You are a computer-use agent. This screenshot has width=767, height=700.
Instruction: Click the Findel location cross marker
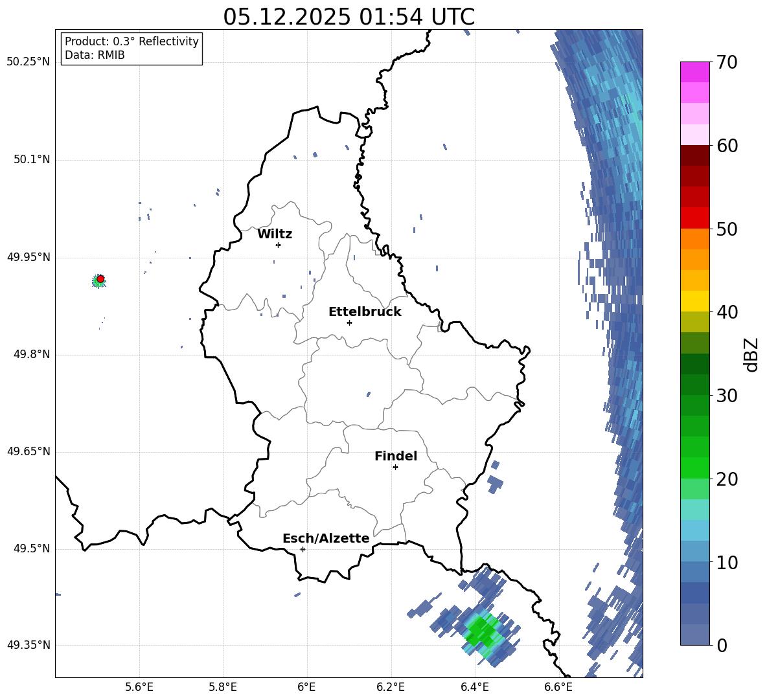click(395, 468)
